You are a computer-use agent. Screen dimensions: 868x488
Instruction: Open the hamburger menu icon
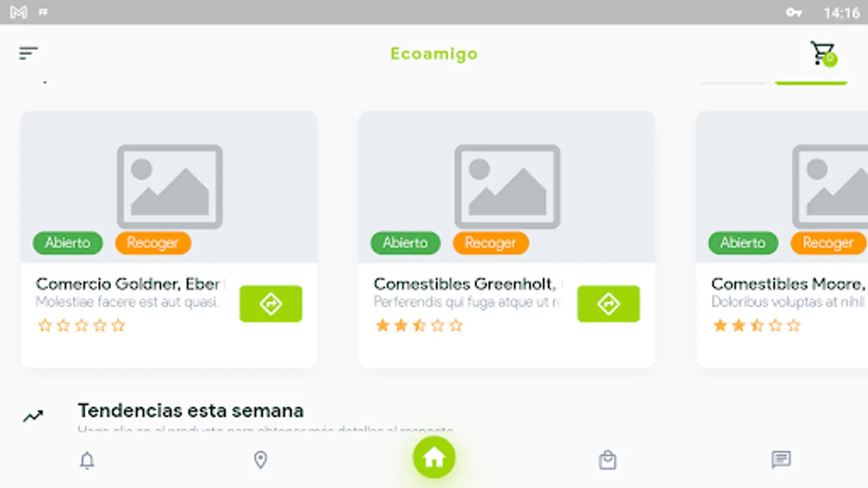[x=28, y=53]
